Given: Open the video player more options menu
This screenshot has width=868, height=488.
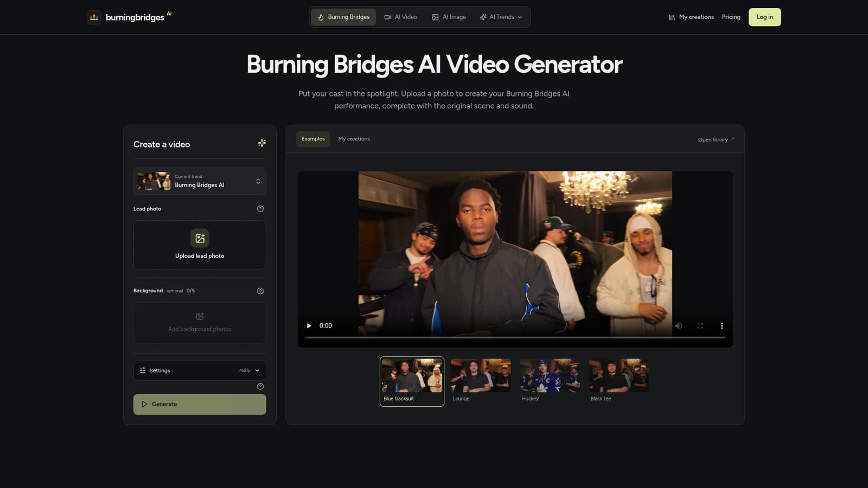Looking at the screenshot, I should [x=722, y=326].
